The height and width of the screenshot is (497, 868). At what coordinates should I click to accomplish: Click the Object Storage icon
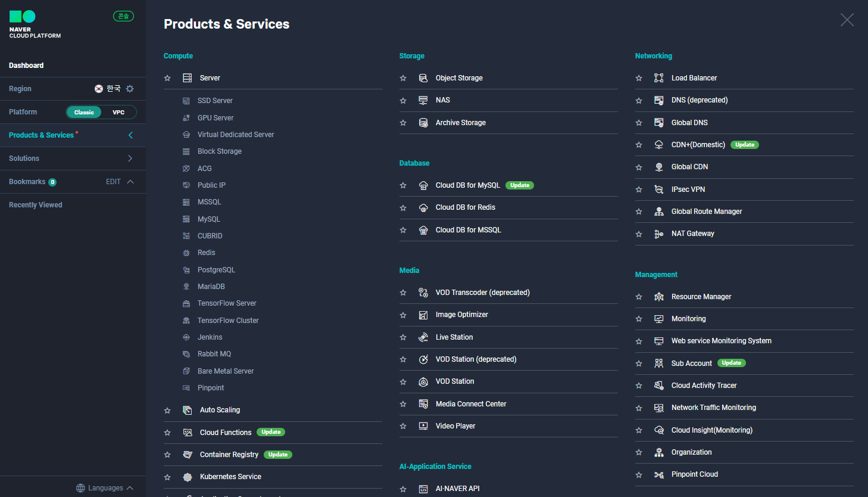423,78
